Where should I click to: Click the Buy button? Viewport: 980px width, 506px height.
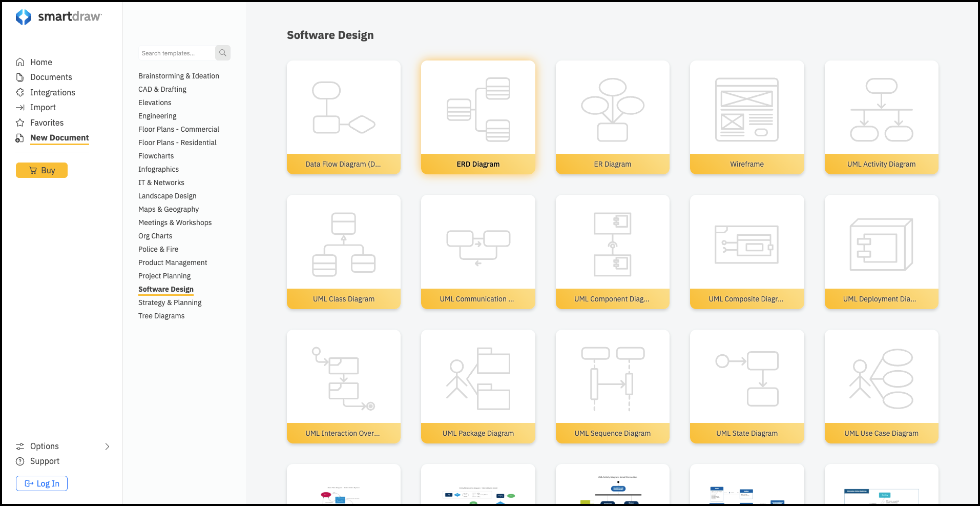pyautogui.click(x=41, y=170)
